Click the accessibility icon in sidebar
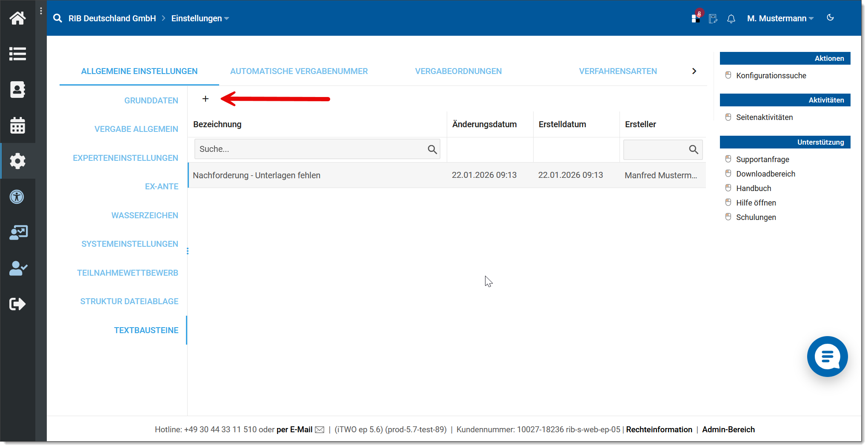Screen dimensions: 868x448 click(x=17, y=197)
